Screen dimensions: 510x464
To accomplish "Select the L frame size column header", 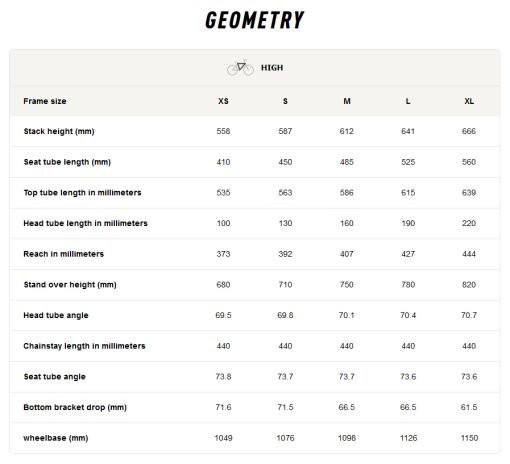I will 408,101.
